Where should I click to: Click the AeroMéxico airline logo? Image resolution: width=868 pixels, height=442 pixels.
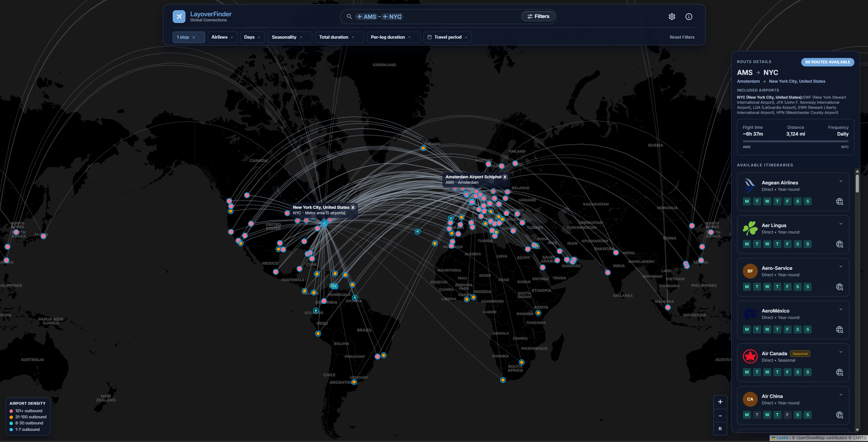750,314
